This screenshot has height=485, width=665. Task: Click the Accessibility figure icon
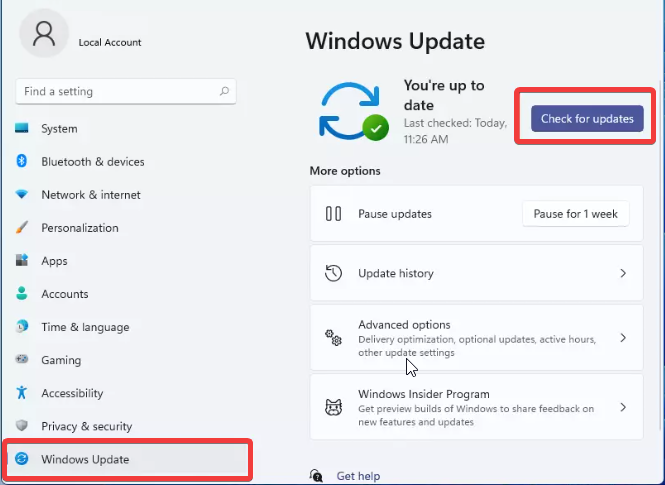coord(22,393)
